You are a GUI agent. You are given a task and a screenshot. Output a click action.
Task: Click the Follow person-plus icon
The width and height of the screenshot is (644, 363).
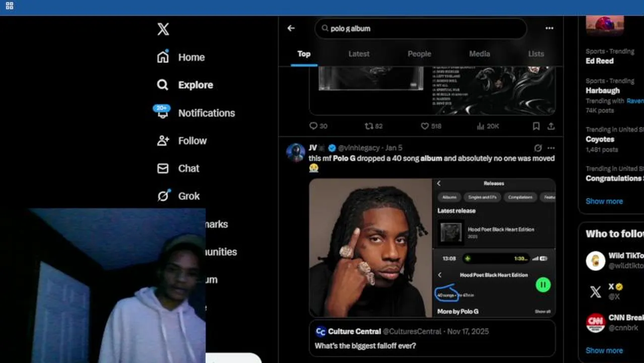(163, 141)
